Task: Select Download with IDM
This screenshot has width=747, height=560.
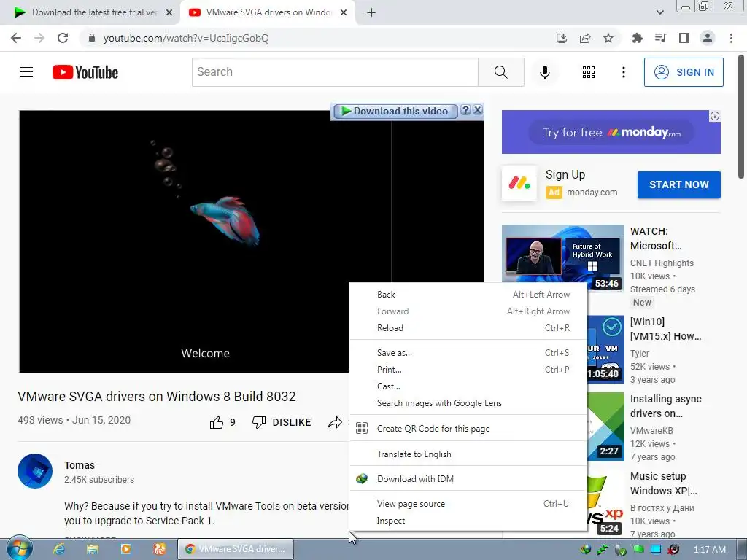Action: click(468, 478)
